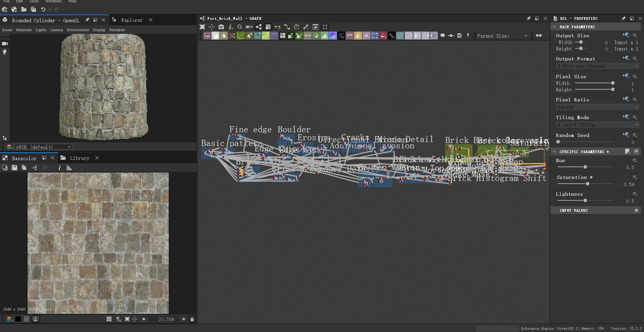Click the zoom percentage field in the 2D view
The height and width of the screenshot is (332, 644).
[x=166, y=319]
